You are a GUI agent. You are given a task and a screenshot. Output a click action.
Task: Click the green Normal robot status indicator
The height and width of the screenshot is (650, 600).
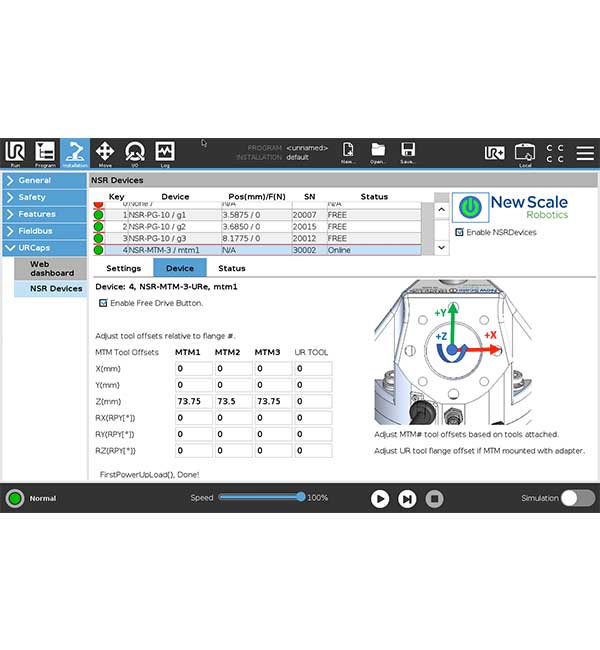click(x=15, y=498)
